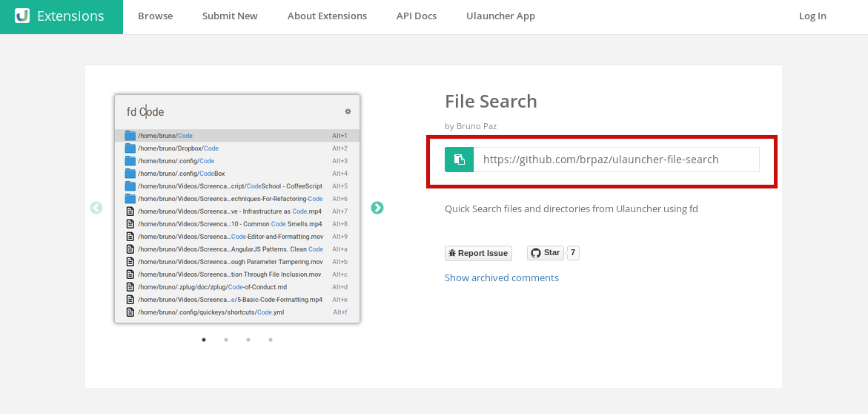Click the gear icon in the screenshot preview

(x=348, y=111)
